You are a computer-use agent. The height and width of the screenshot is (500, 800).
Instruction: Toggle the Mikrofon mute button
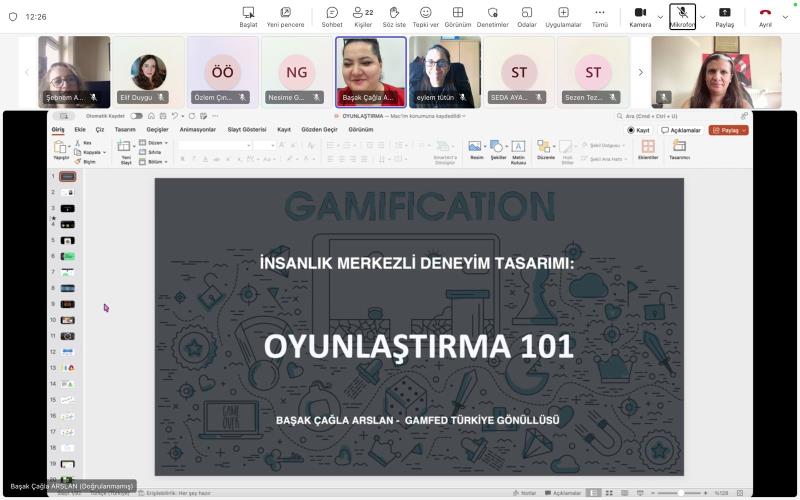[x=682, y=16]
